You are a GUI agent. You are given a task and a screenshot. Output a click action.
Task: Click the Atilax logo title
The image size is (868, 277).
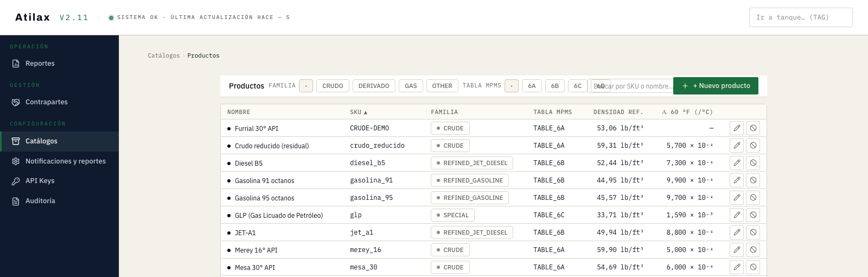[33, 17]
